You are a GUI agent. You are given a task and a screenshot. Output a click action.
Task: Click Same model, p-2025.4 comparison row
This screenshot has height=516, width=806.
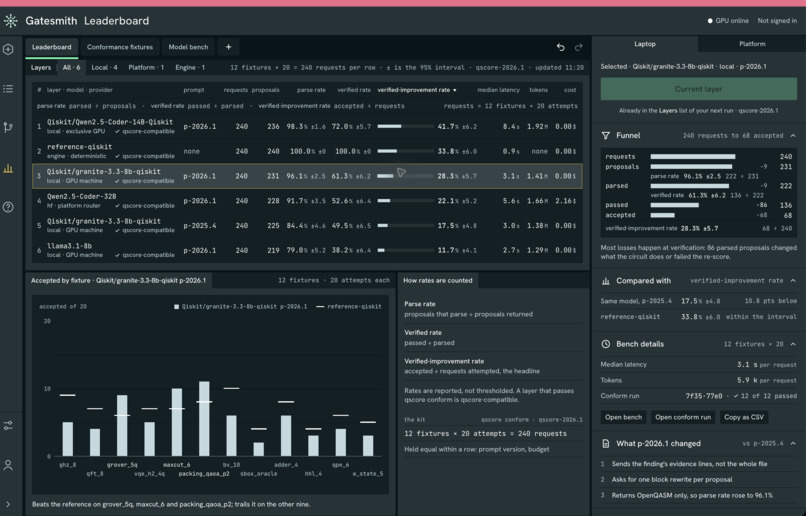coord(699,301)
